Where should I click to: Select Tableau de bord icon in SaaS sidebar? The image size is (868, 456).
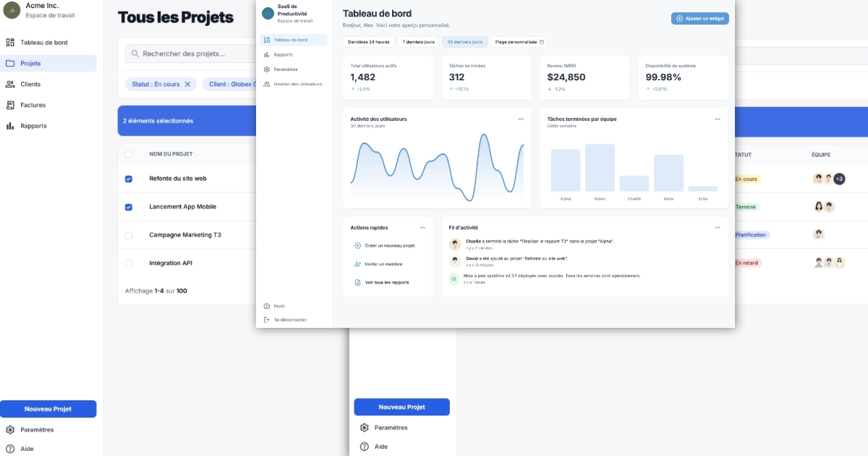click(x=267, y=40)
